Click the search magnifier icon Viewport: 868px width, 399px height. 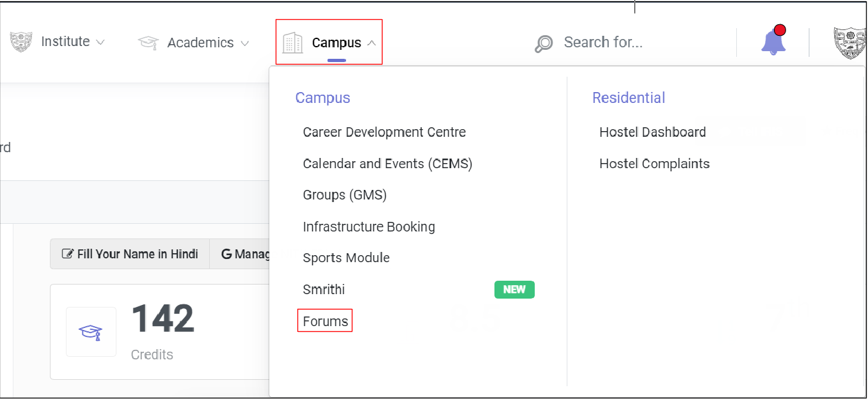pyautogui.click(x=544, y=43)
